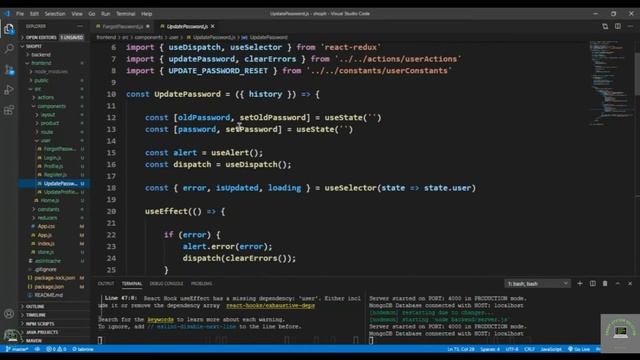Image resolution: width=640 pixels, height=360 pixels.
Task: Click the master branch in status bar
Action: tap(17, 349)
